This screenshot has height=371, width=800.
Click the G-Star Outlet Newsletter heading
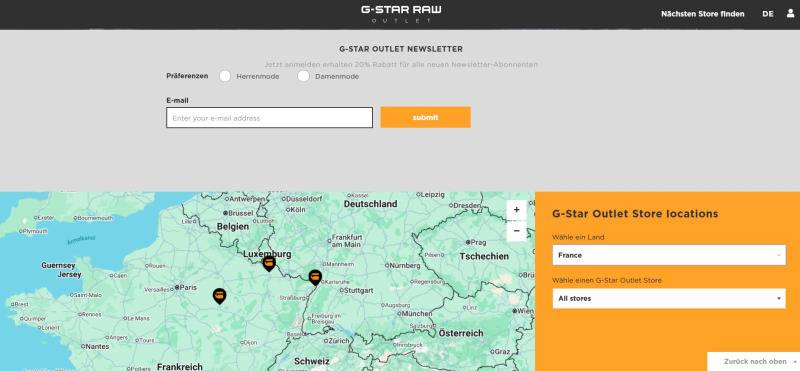pos(401,49)
